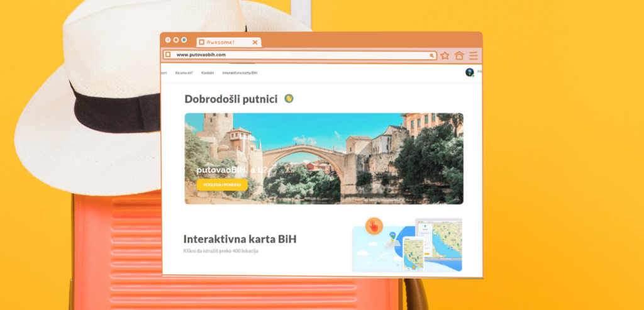Open the Kontakt menu item
The image size is (644, 310).
pos(208,73)
